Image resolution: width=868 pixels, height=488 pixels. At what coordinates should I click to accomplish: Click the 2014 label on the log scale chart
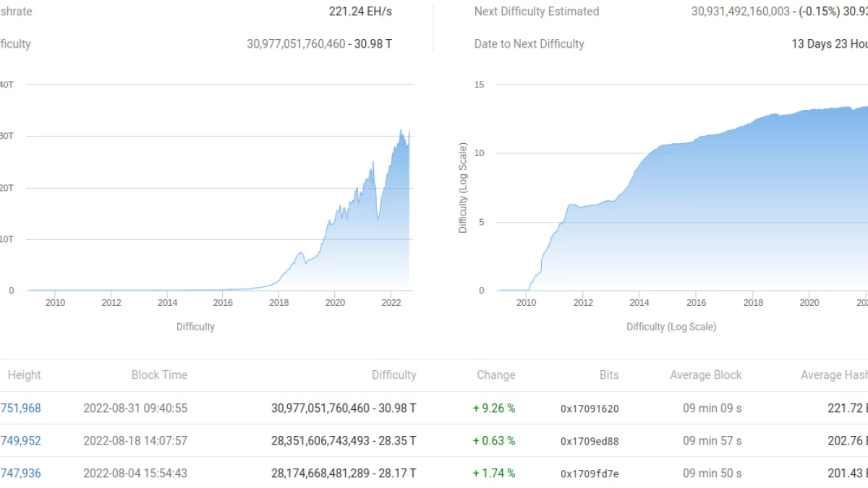pyautogui.click(x=639, y=302)
